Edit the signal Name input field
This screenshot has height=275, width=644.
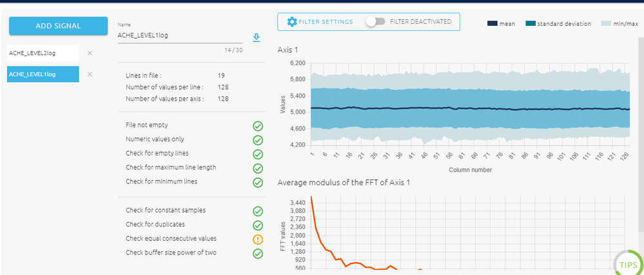(x=181, y=36)
